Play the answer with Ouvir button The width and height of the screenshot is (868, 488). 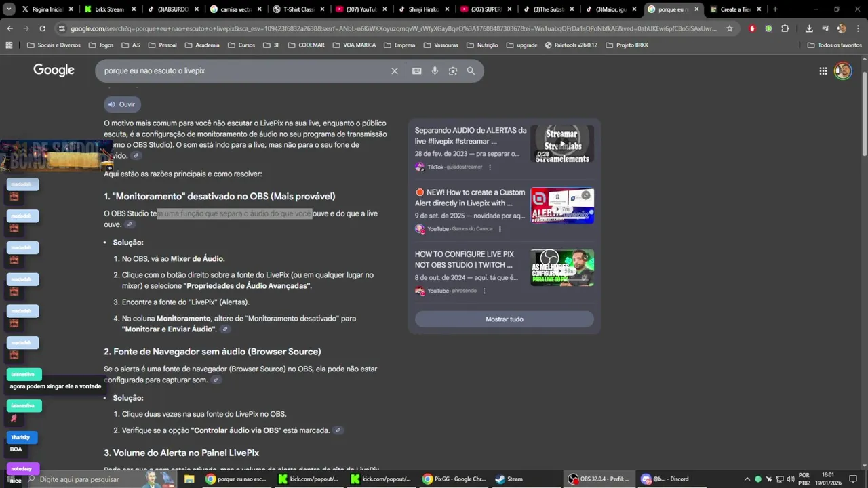click(x=122, y=104)
